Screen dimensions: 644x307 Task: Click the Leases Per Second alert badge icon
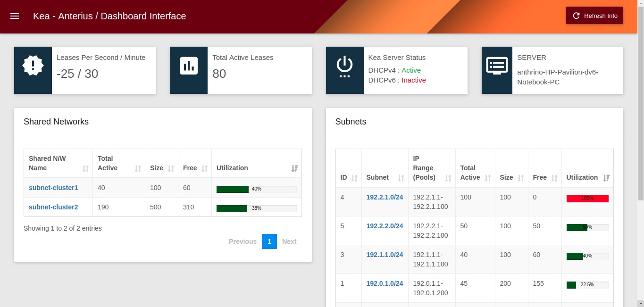pyautogui.click(x=33, y=65)
